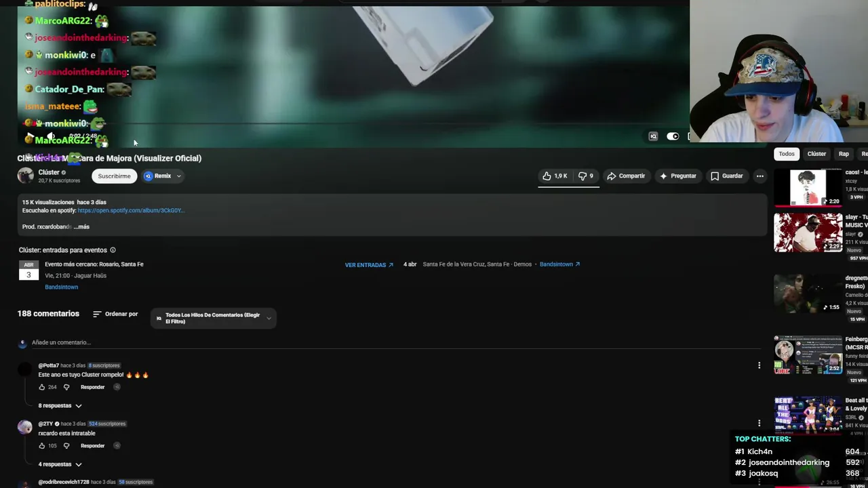Open the caos! recommended video thumbnail
The image size is (868, 488).
[x=808, y=187]
